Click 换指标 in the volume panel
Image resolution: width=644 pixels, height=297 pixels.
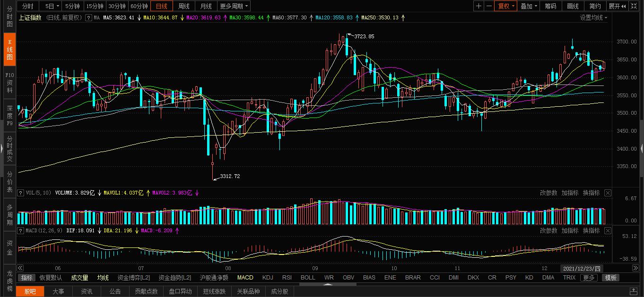tap(591, 193)
